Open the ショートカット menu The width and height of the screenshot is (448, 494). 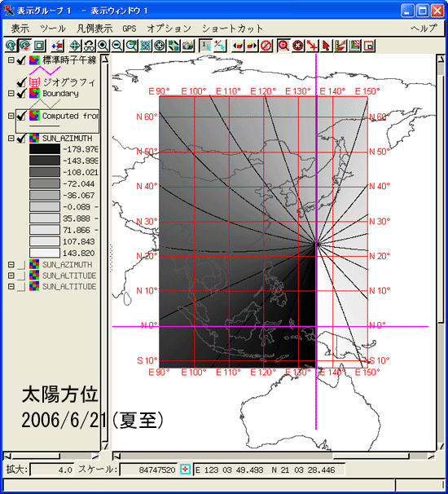(x=232, y=29)
